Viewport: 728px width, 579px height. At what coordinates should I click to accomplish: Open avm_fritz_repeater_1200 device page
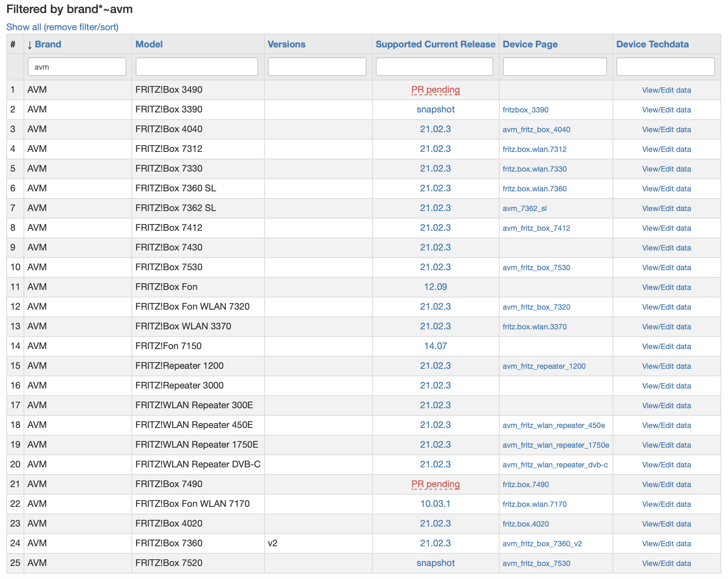click(544, 366)
